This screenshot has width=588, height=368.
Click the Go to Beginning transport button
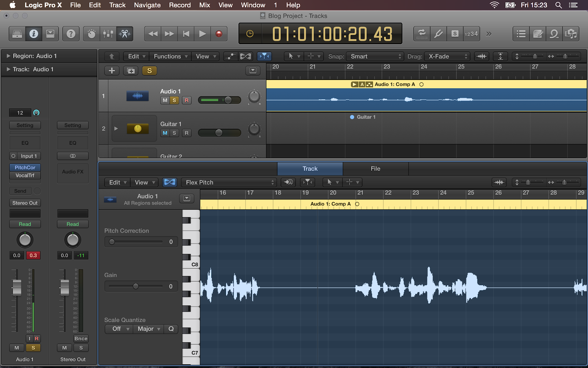(186, 34)
